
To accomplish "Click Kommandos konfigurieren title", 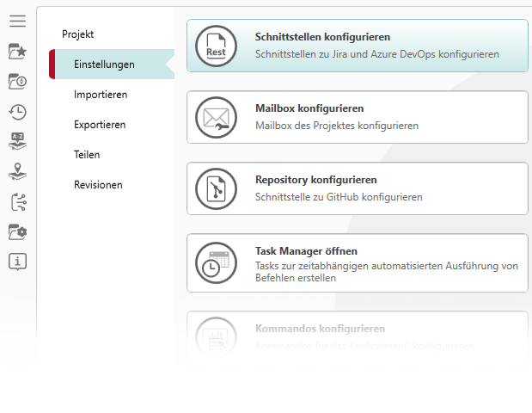I will coord(321,329).
